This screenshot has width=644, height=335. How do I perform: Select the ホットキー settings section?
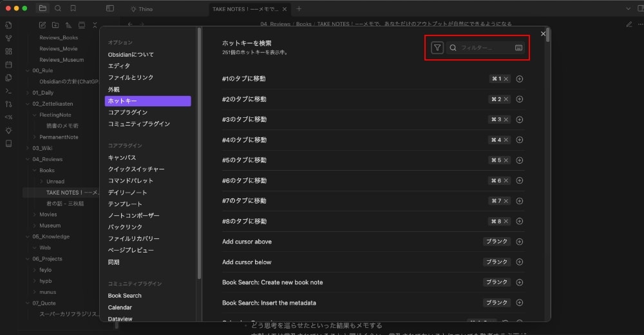pos(148,100)
